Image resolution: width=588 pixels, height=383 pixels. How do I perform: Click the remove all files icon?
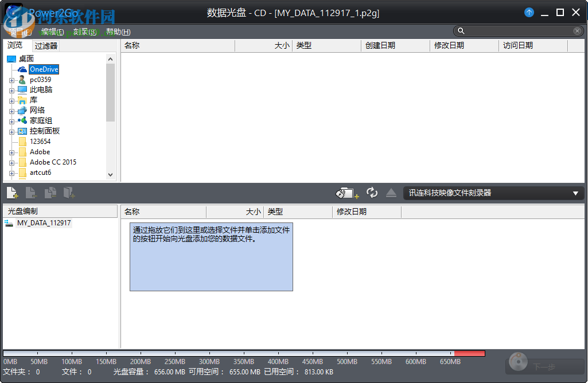pos(50,192)
